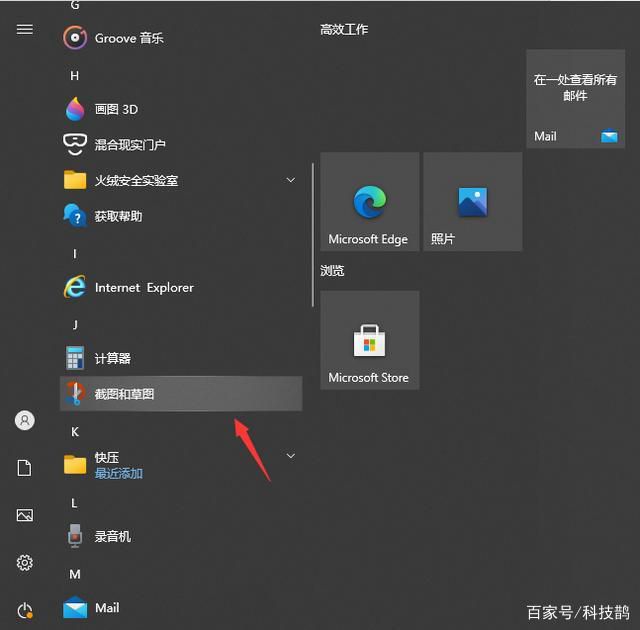Click the 快压 folder icon

pyautogui.click(x=75, y=464)
